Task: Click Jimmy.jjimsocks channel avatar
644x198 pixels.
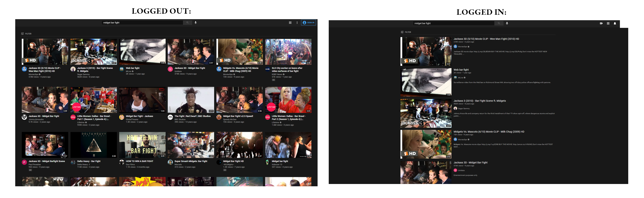Action: click(24, 117)
